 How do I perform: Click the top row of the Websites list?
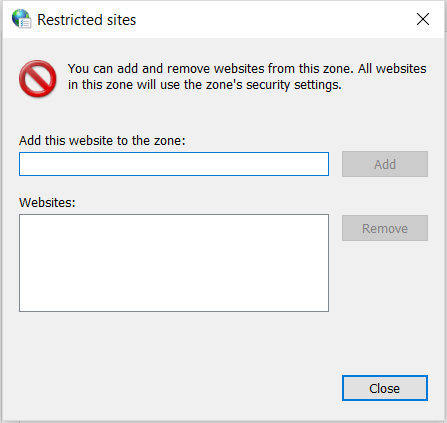pyautogui.click(x=174, y=222)
